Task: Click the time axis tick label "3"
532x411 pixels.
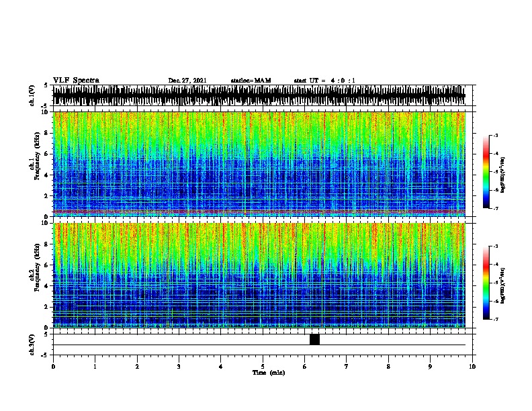Action: coord(179,366)
